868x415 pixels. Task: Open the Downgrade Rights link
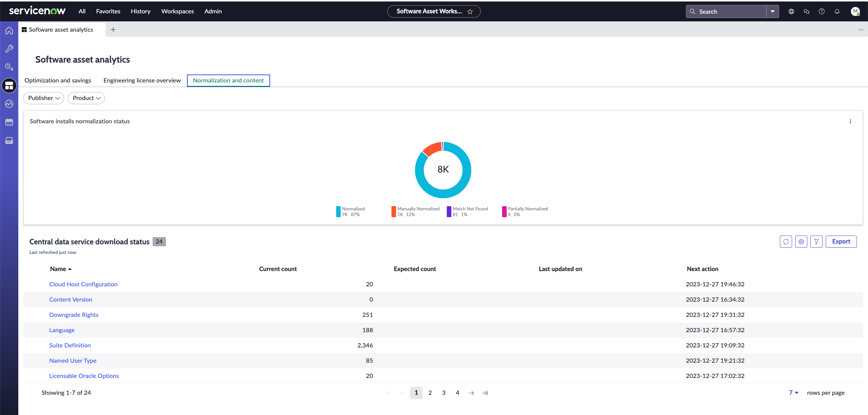(74, 315)
